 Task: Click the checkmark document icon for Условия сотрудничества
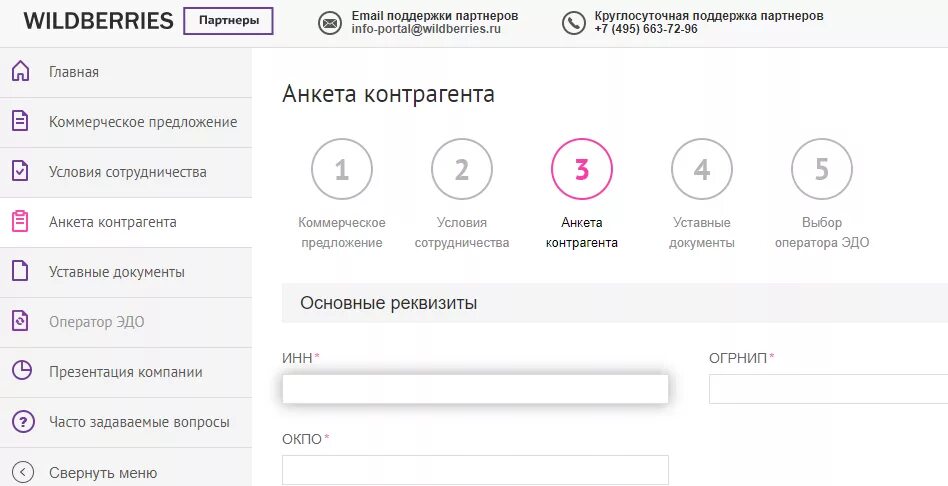tap(20, 171)
